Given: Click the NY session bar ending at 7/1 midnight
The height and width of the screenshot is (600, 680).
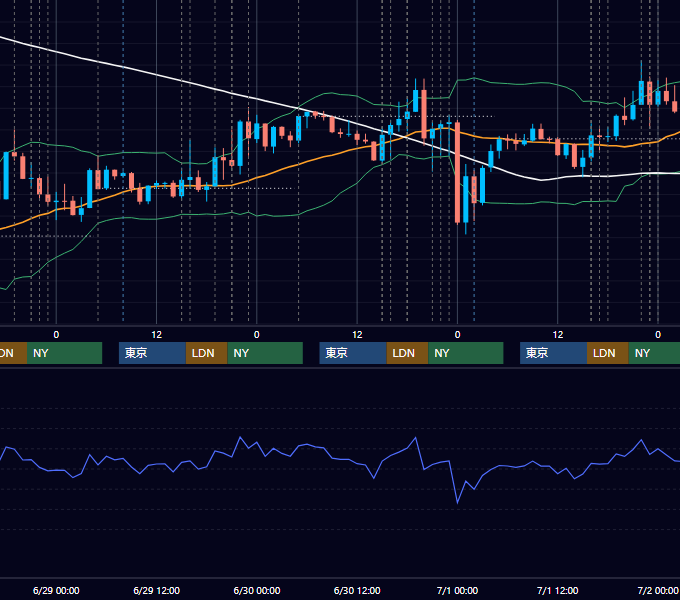Looking at the screenshot, I should (466, 353).
